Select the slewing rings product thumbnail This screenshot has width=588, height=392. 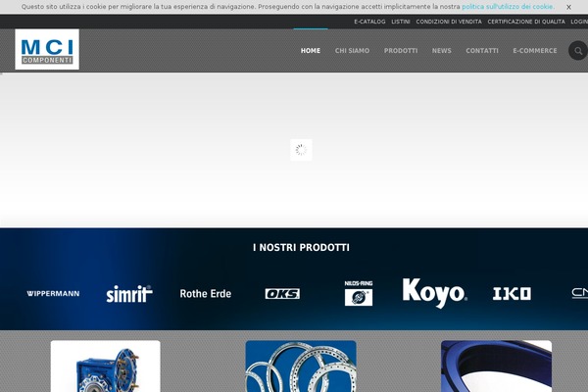[301, 367]
